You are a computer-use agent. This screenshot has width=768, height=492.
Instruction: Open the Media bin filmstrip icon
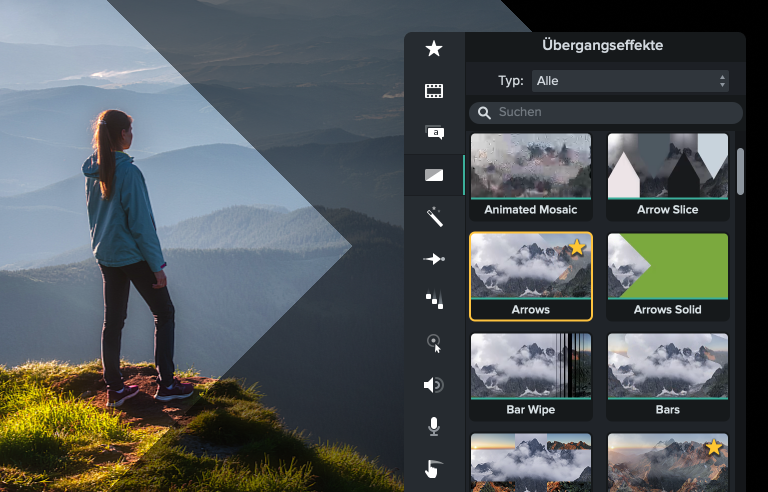tap(434, 91)
